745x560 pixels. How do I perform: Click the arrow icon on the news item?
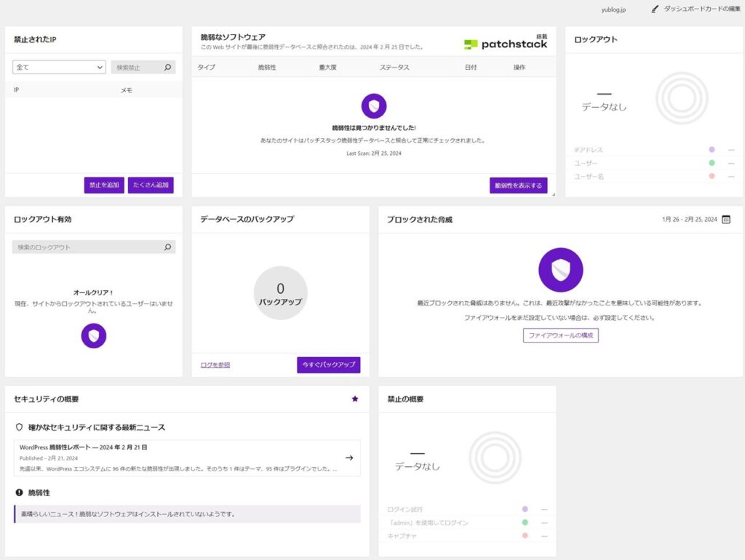coord(349,458)
